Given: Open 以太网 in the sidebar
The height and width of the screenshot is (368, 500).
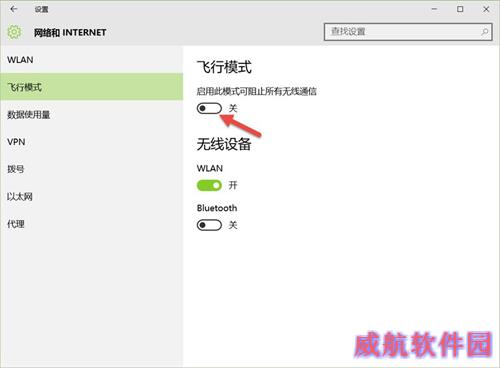Looking at the screenshot, I should point(92,197).
